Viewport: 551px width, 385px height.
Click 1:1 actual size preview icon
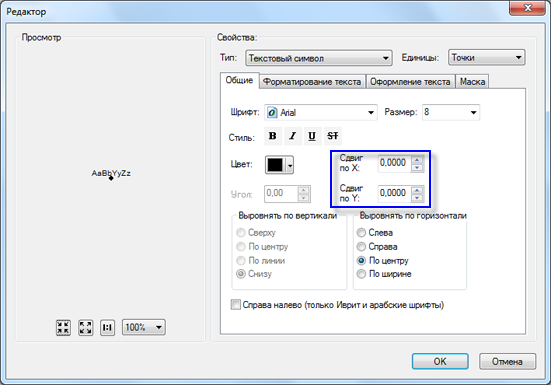click(107, 327)
